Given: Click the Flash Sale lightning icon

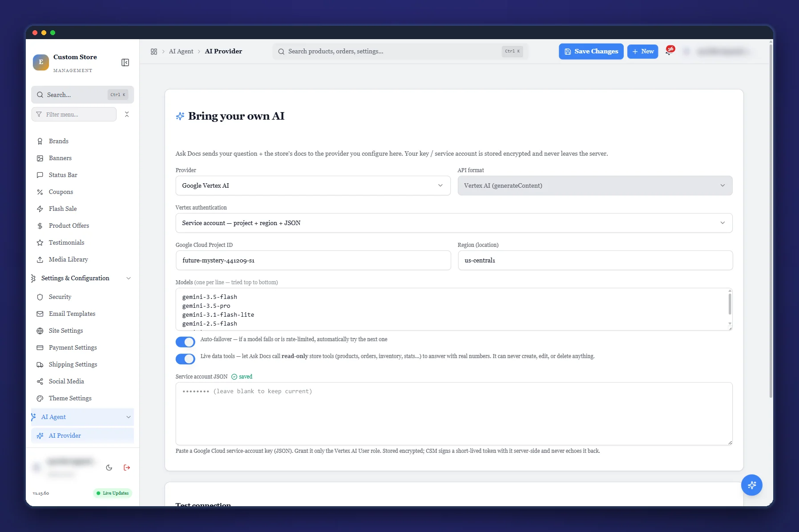Looking at the screenshot, I should pyautogui.click(x=40, y=209).
